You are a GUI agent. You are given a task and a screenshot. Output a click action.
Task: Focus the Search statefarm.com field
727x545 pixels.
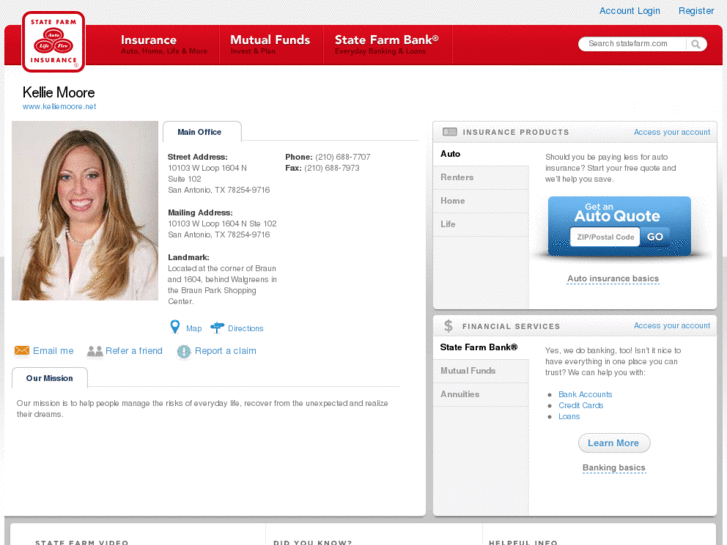633,44
